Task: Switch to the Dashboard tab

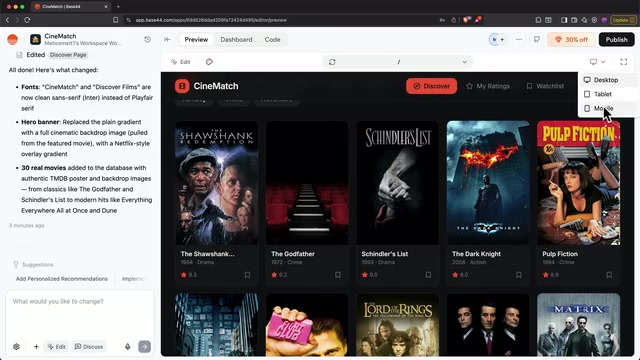Action: [236, 40]
